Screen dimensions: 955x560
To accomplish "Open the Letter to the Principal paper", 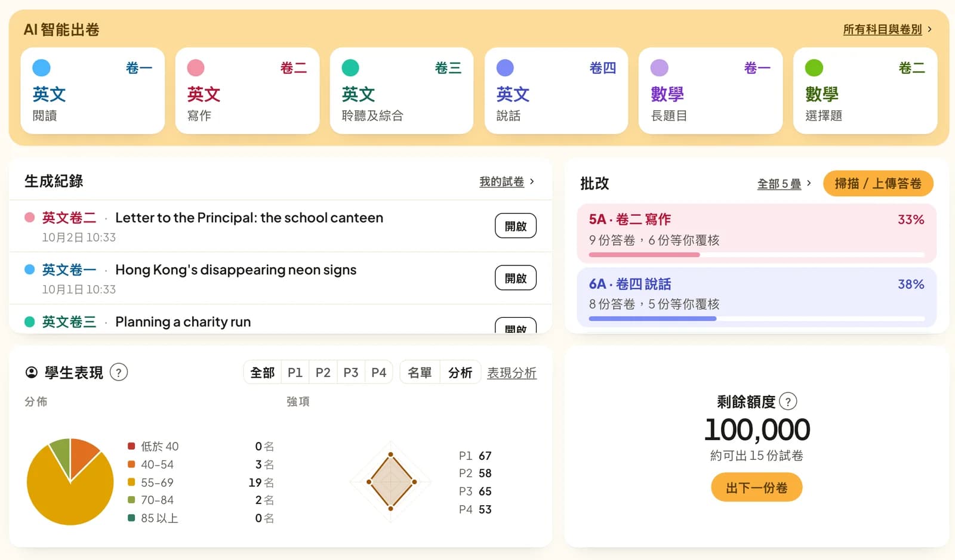I will [516, 226].
